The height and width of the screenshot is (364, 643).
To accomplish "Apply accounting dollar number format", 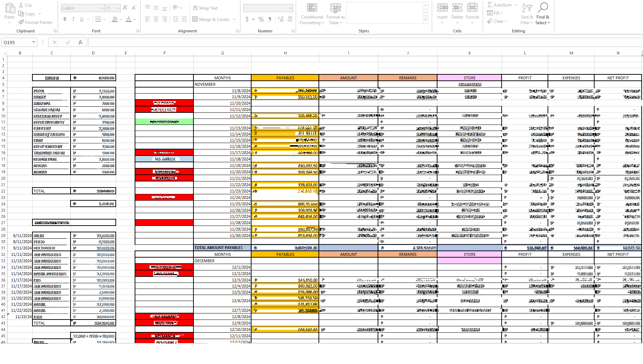I will click(x=247, y=19).
